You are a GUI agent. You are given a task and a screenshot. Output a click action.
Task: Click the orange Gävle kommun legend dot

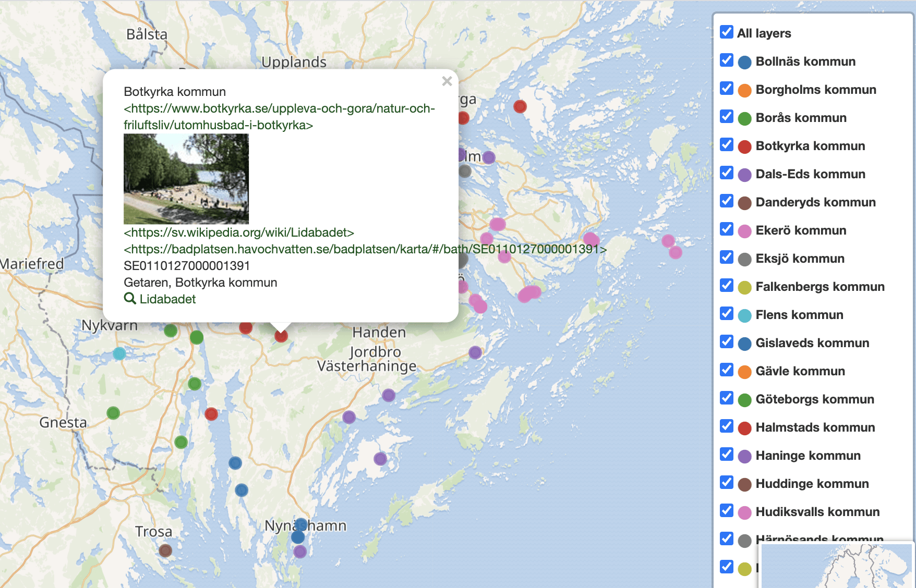point(744,372)
